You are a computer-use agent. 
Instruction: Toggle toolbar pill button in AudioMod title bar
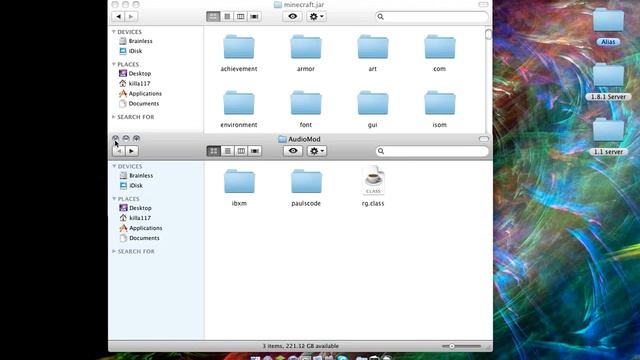point(484,139)
